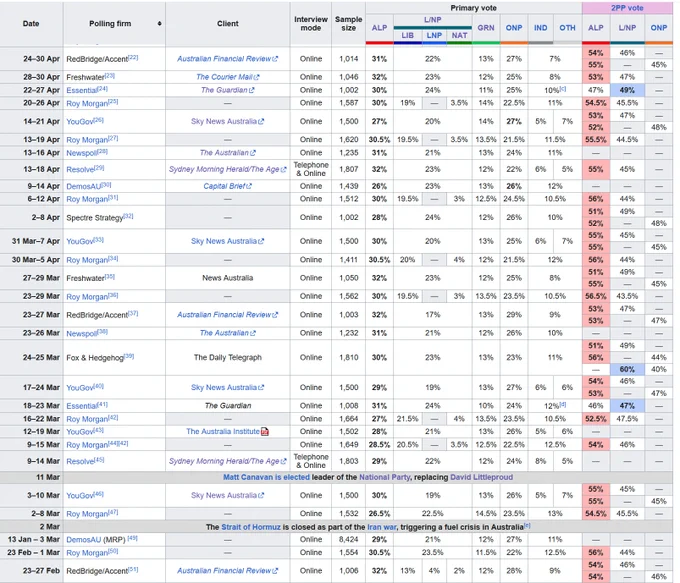This screenshot has width=680, height=583.
Task: Click the external-link icon after The Courier Mail
Action: tap(257, 77)
